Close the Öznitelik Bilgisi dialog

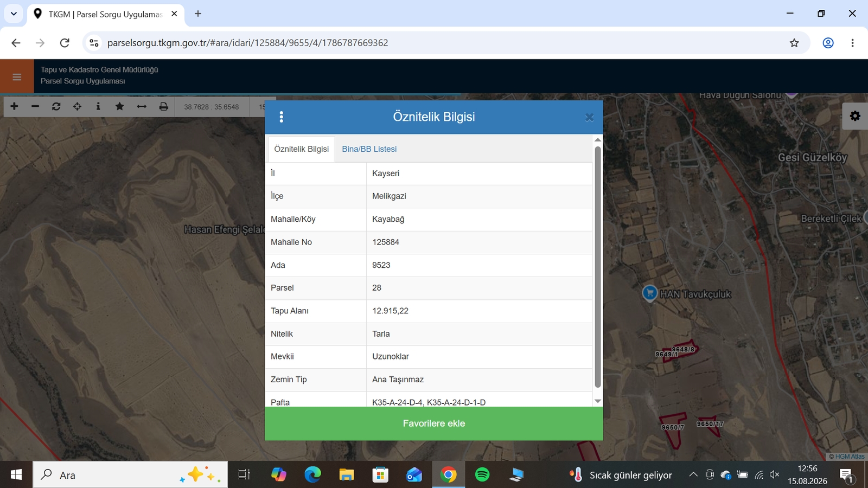(x=589, y=117)
